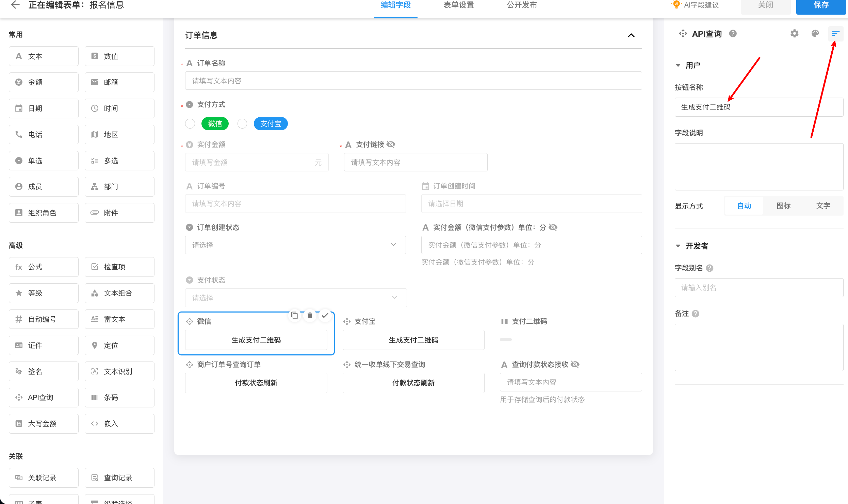The image size is (848, 504).
Task: Click the help icon beside the API查询 title
Action: (733, 34)
